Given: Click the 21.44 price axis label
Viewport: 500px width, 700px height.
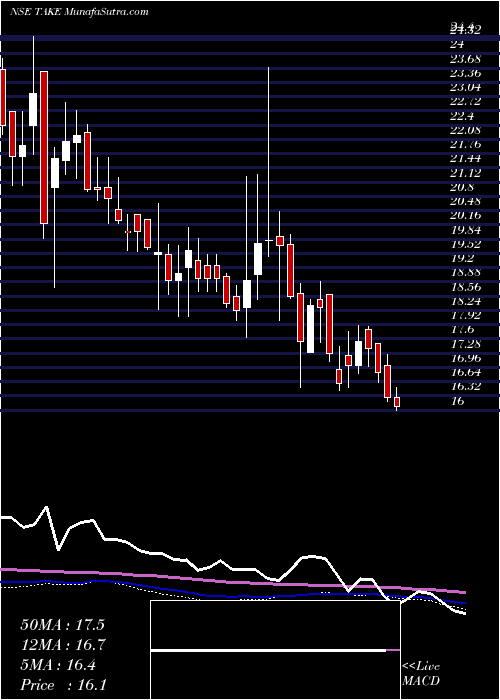Looking at the screenshot, I should coord(465,158).
